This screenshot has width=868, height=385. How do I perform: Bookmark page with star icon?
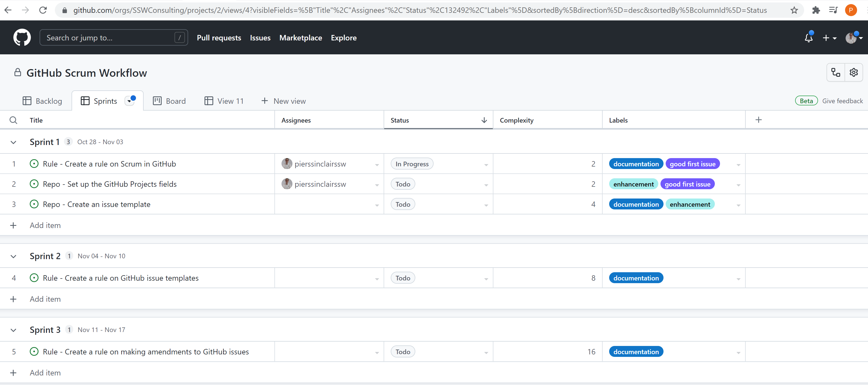[794, 10]
